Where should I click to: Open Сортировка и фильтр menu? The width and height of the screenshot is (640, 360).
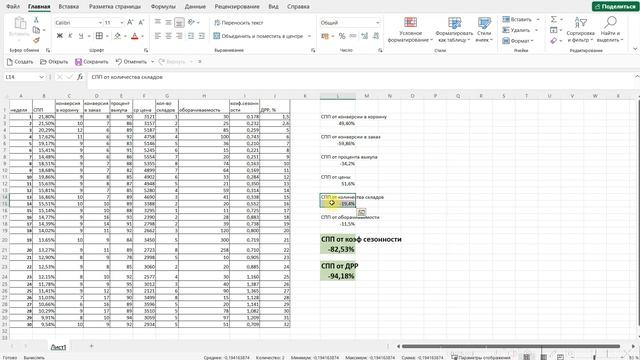point(580,29)
